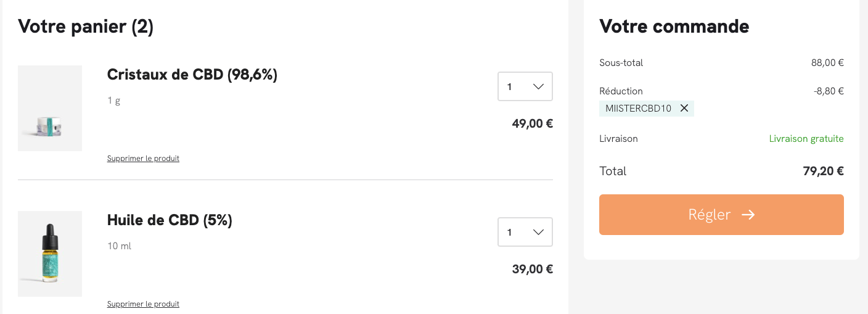868x314 pixels.
Task: Select the Cristaux de CBD (98,6%) product title
Action: point(192,75)
